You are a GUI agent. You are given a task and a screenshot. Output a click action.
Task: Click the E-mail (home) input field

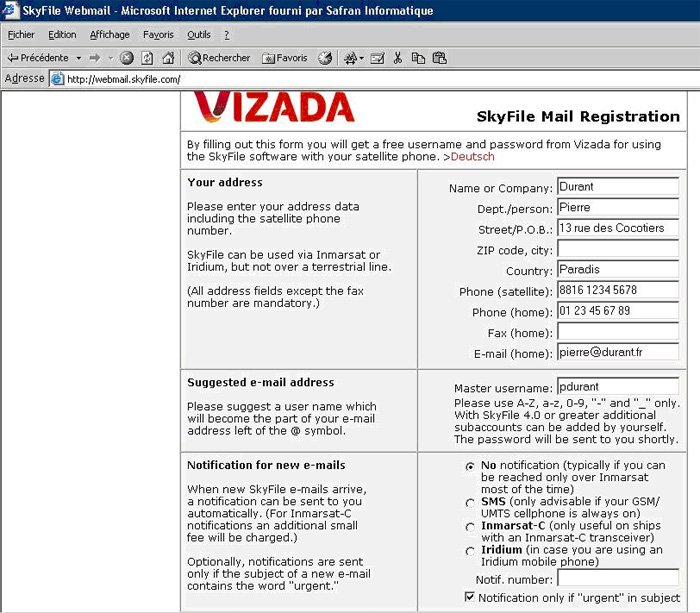(618, 352)
